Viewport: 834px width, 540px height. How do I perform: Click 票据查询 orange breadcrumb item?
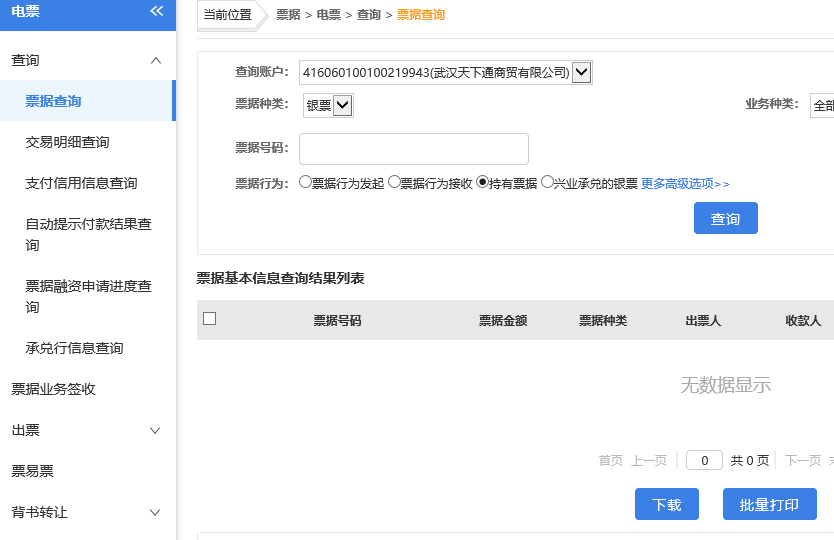[421, 14]
